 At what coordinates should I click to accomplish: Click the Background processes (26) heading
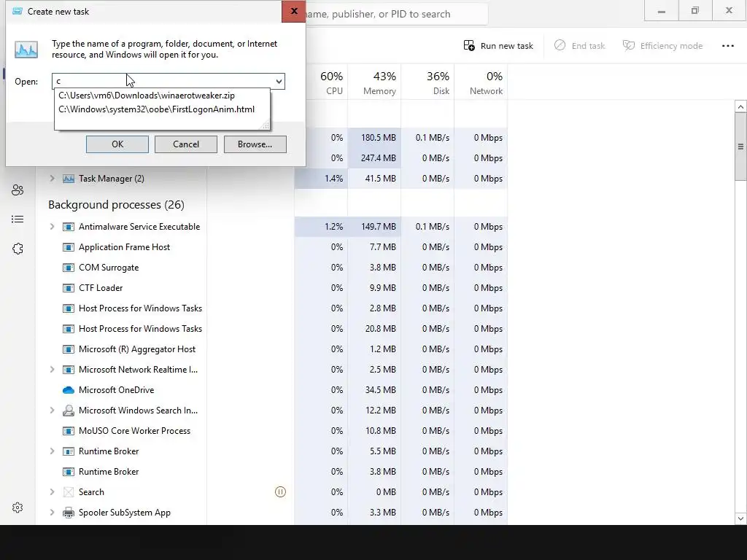point(116,205)
